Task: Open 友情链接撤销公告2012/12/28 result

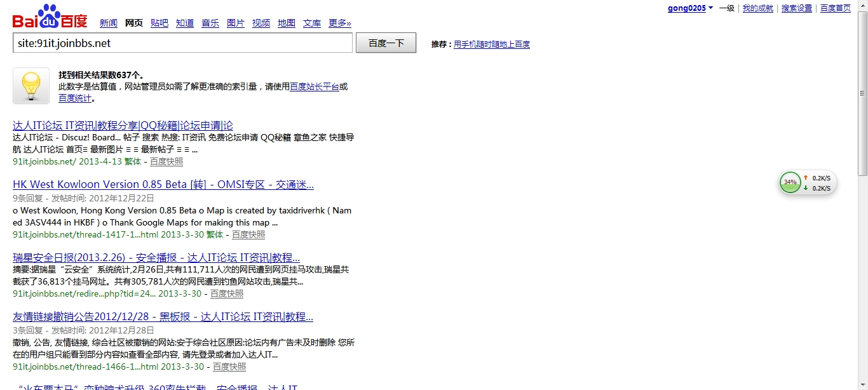Action: (163, 317)
